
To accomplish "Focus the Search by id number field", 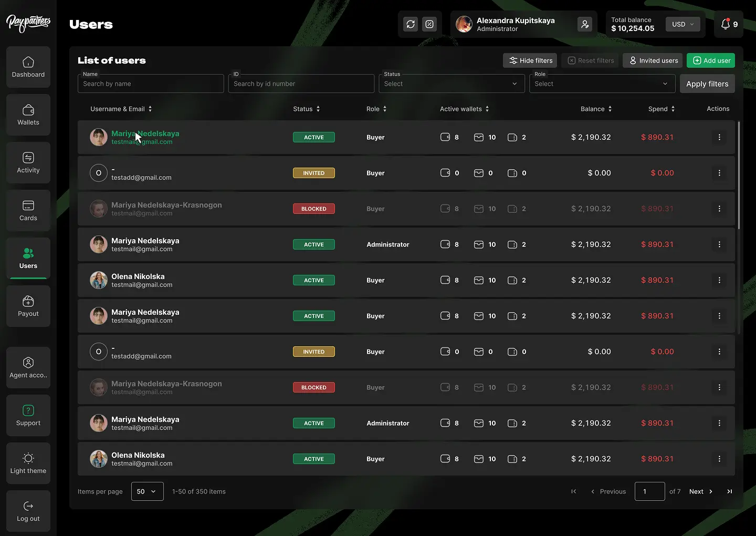I will pos(301,84).
